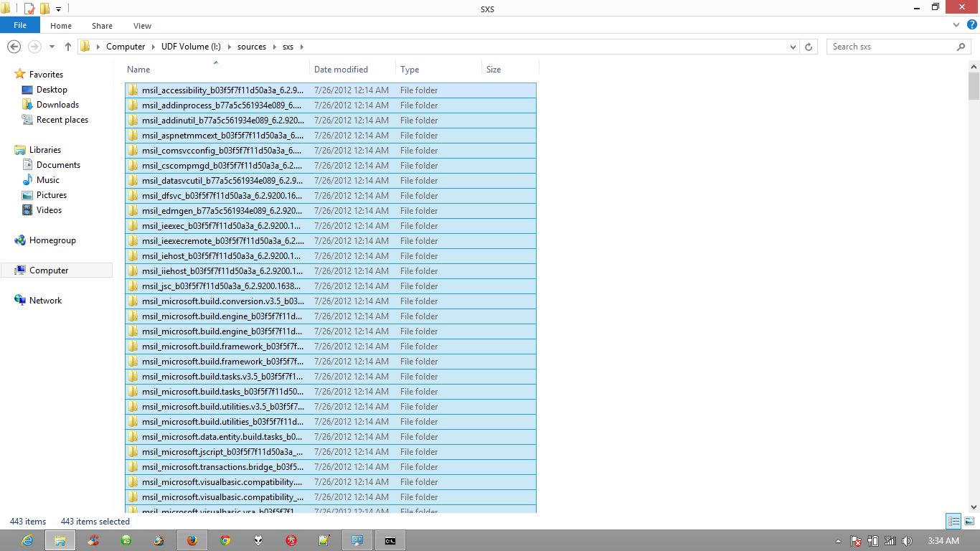Open the Pictures library
This screenshot has width=980, height=551.
52,195
